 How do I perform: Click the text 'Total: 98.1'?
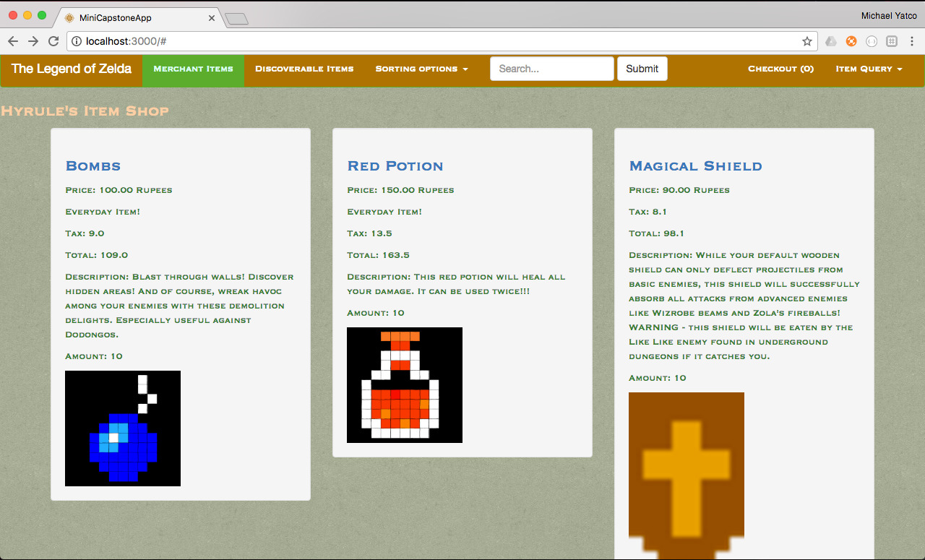pos(657,234)
